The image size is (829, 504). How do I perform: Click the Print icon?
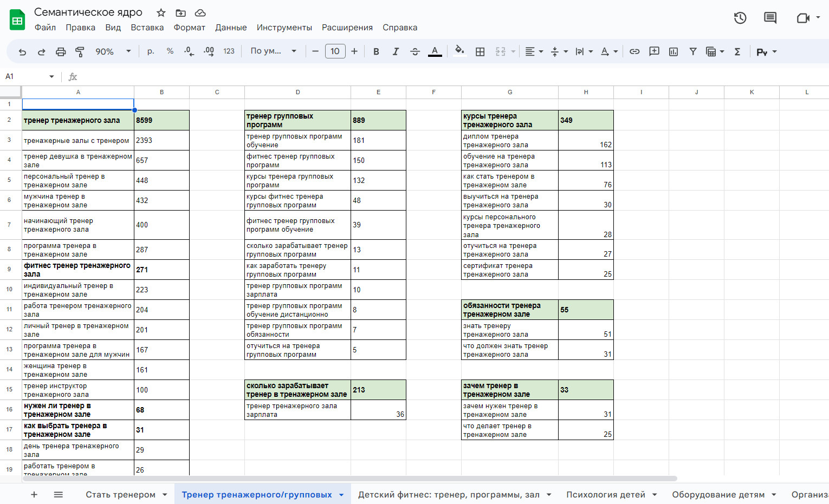(61, 51)
